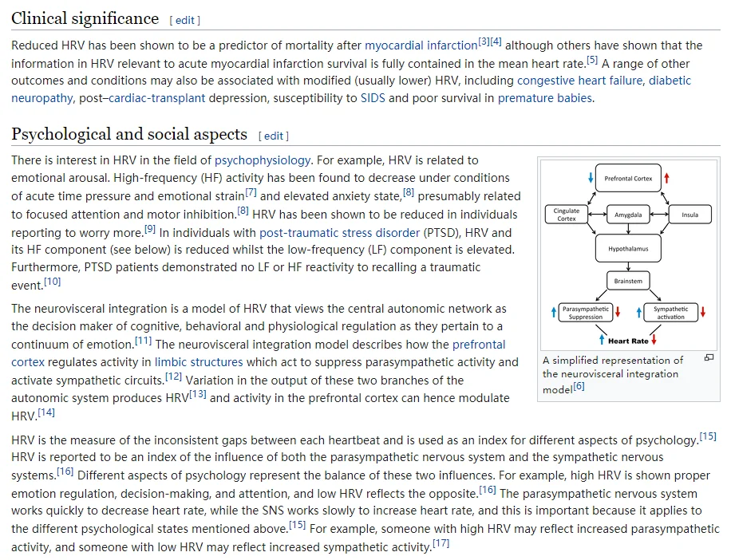Image resolution: width=731 pixels, height=560 pixels.
Task: Open the diabetic neuropathy article link
Action: click(670, 81)
